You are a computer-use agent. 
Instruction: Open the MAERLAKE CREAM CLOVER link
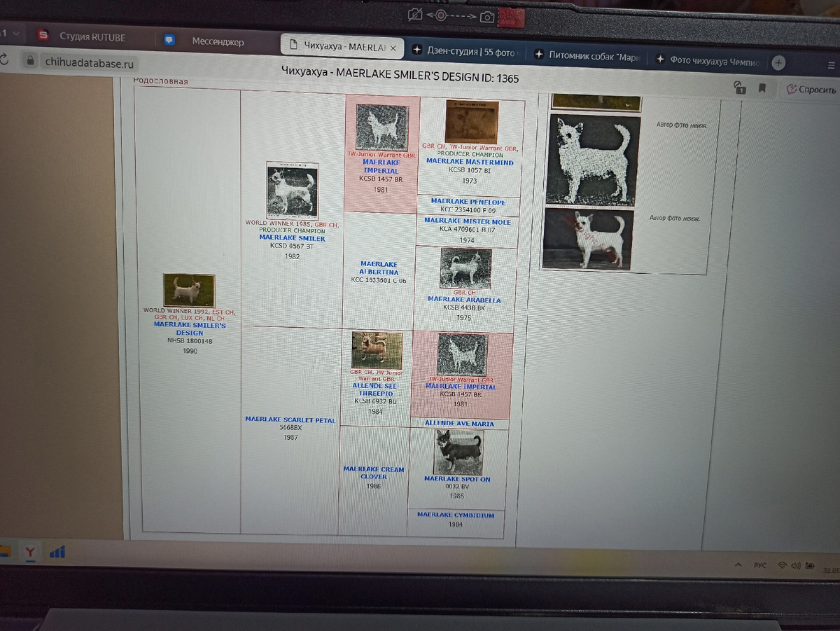[x=374, y=473]
